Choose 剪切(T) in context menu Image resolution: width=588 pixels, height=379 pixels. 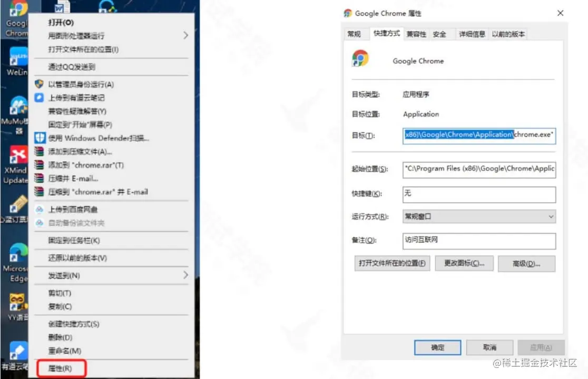pyautogui.click(x=60, y=293)
